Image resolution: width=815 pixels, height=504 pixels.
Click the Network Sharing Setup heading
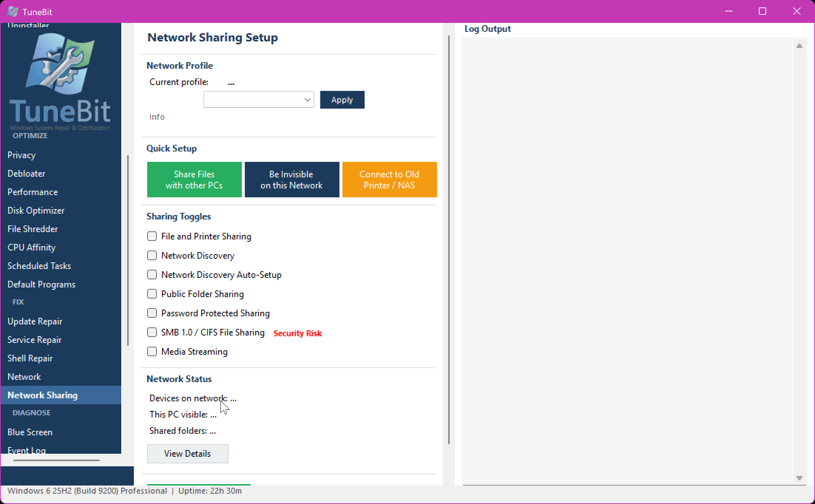(x=213, y=37)
